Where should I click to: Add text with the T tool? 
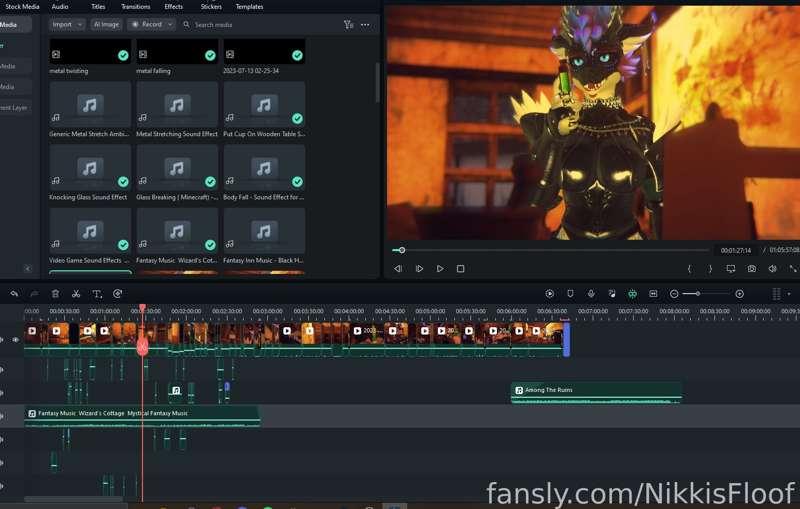(97, 294)
